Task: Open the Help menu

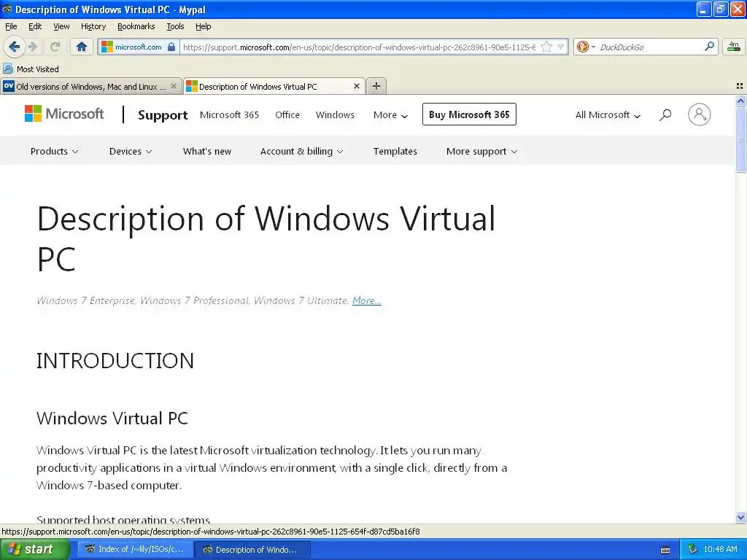Action: 204,27
